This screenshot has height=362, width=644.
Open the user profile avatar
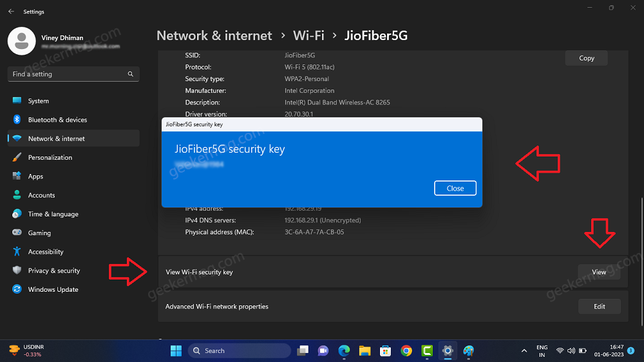point(22,41)
